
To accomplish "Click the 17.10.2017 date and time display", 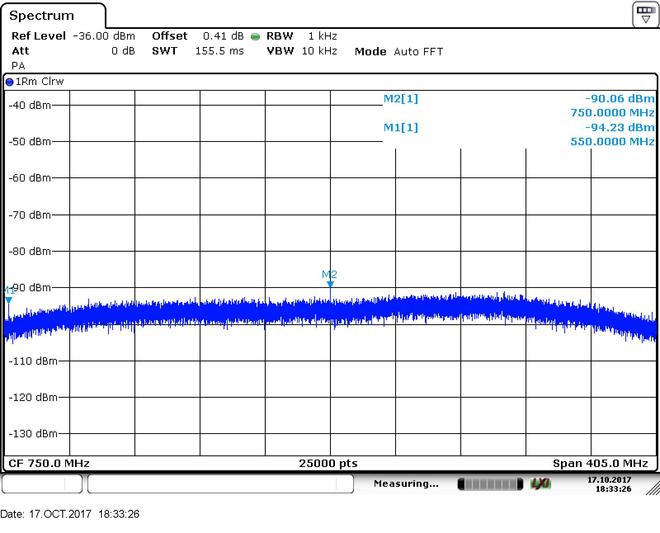I will click(609, 484).
